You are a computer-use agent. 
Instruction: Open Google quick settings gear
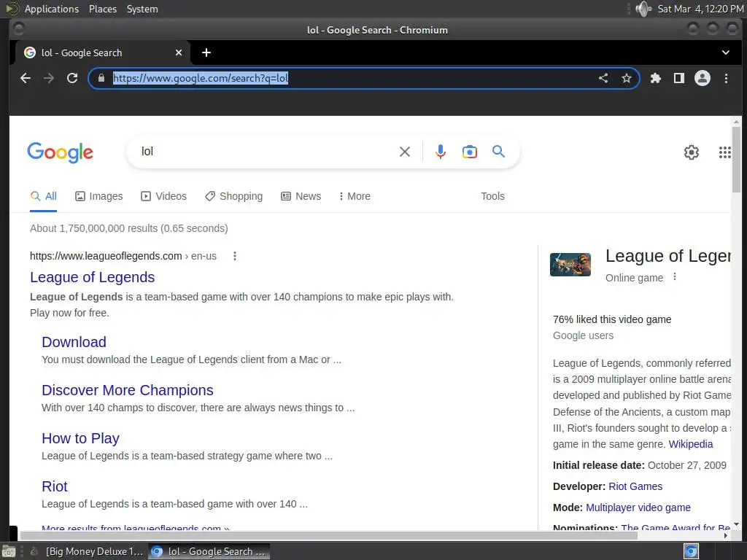click(692, 152)
